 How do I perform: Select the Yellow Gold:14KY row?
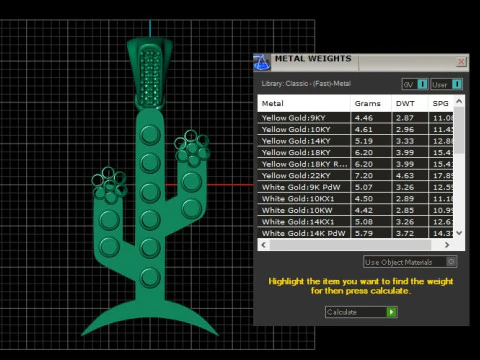(355, 141)
